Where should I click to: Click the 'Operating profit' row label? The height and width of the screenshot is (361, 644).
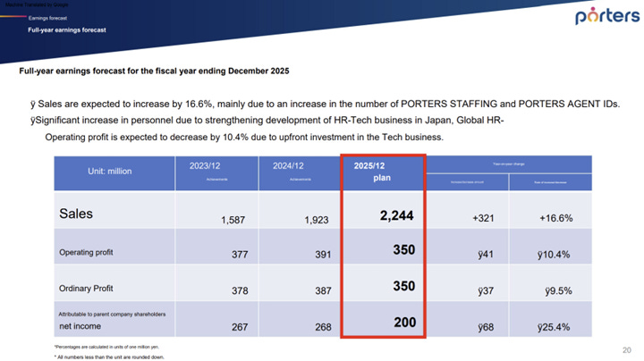pos(86,253)
